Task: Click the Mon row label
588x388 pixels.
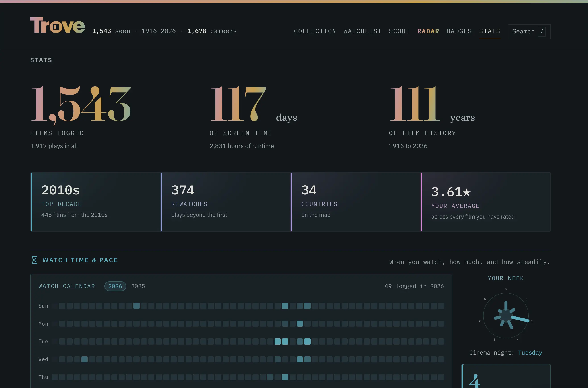Action: point(43,324)
